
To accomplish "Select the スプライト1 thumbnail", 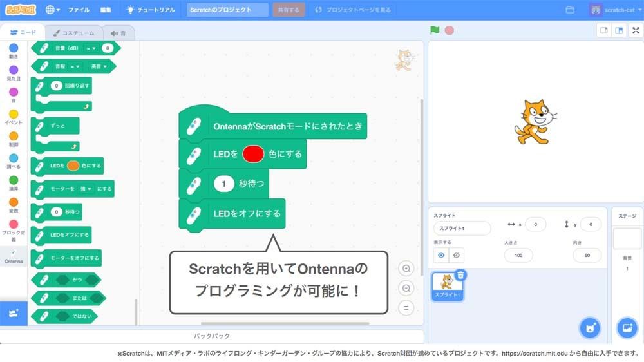I will [x=448, y=287].
